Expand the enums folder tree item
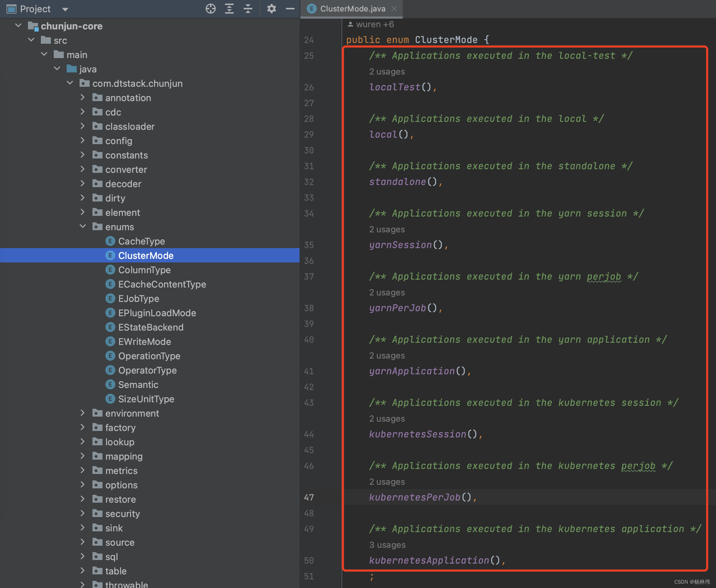This screenshot has width=716, height=588. (x=84, y=227)
